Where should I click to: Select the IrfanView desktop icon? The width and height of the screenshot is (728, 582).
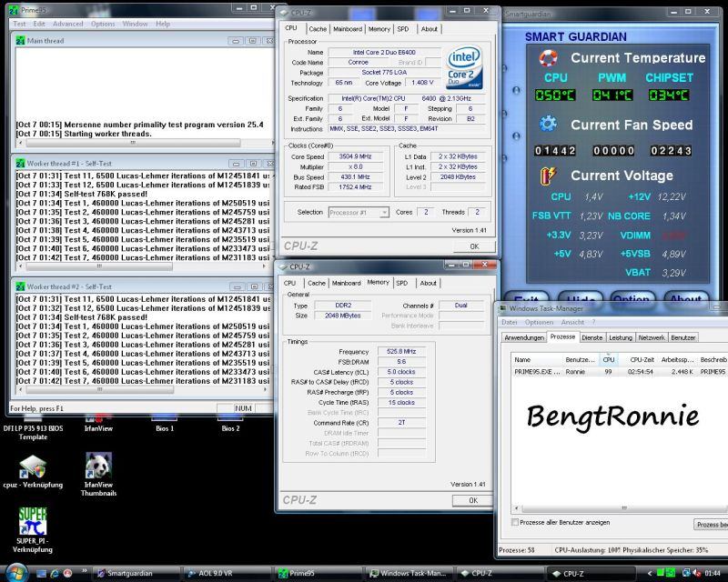pyautogui.click(x=98, y=423)
